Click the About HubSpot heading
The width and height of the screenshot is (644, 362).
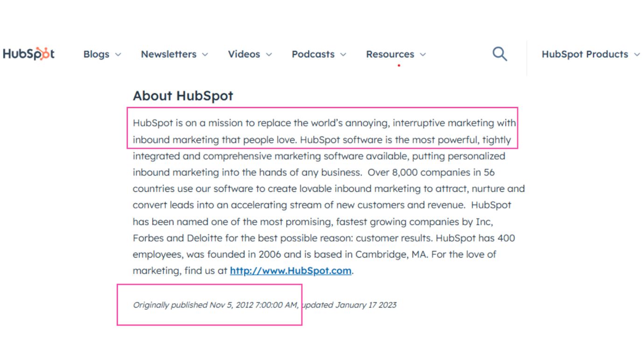pos(183,96)
